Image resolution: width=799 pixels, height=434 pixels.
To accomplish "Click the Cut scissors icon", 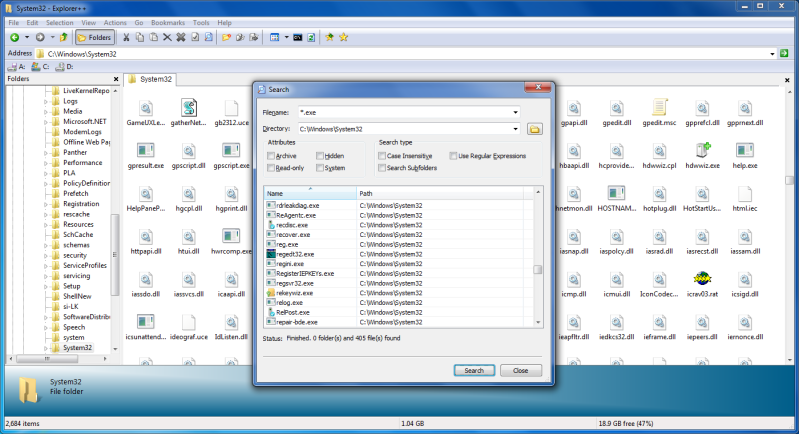I will click(126, 37).
